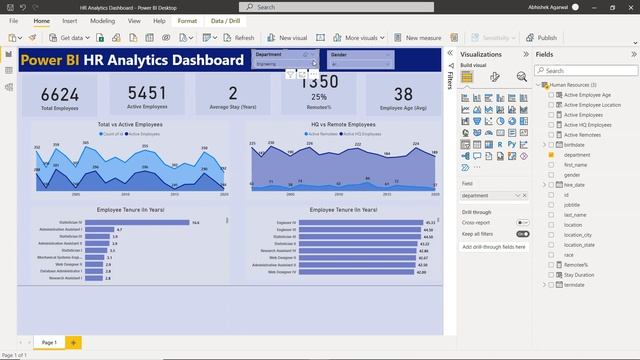Click the Refresh button
Screen dimensions: 640x360
[x=239, y=38]
